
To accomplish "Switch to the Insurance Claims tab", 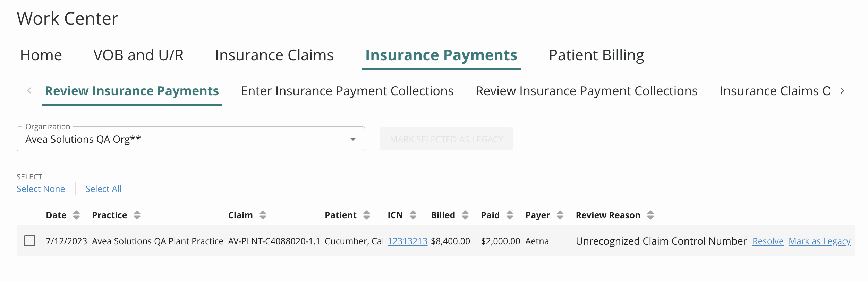I will click(274, 55).
